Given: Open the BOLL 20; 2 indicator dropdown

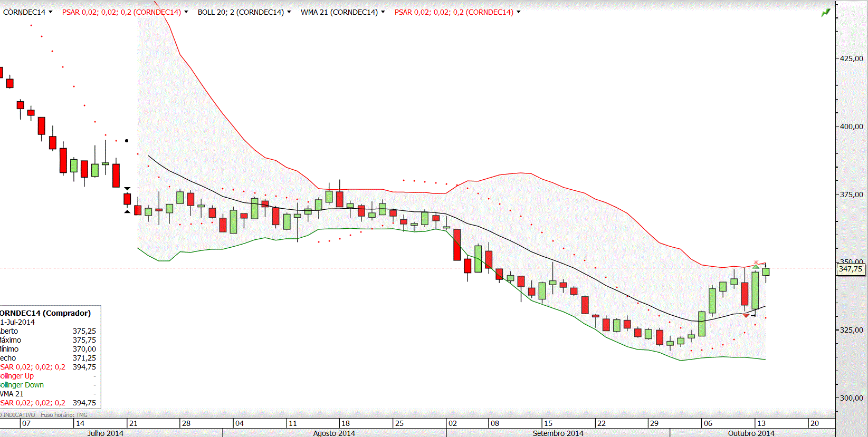Looking at the screenshot, I should [x=244, y=12].
